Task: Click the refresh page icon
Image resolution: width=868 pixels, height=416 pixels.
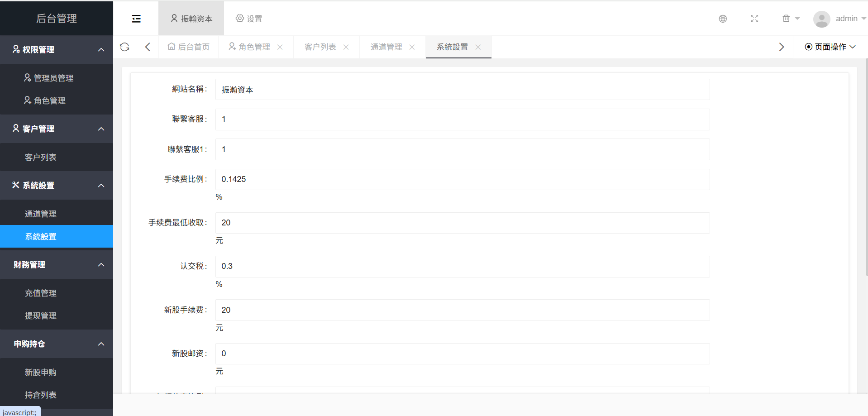Action: 124,47
